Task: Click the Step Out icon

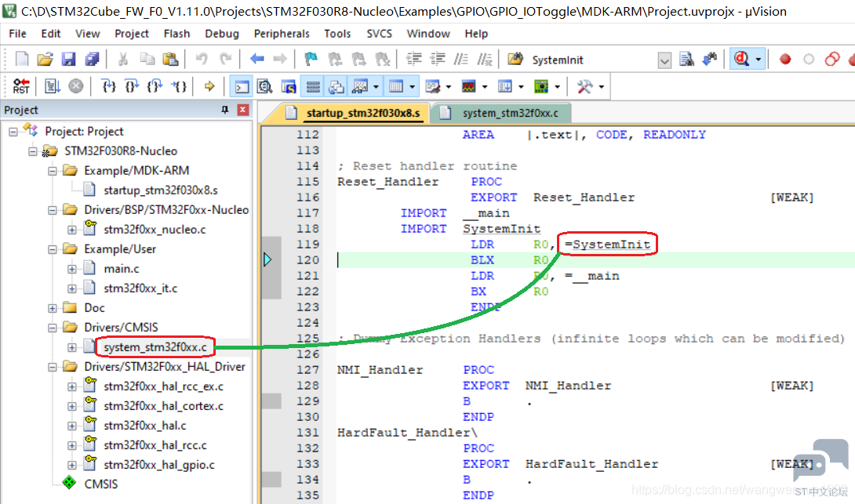Action: [155, 86]
